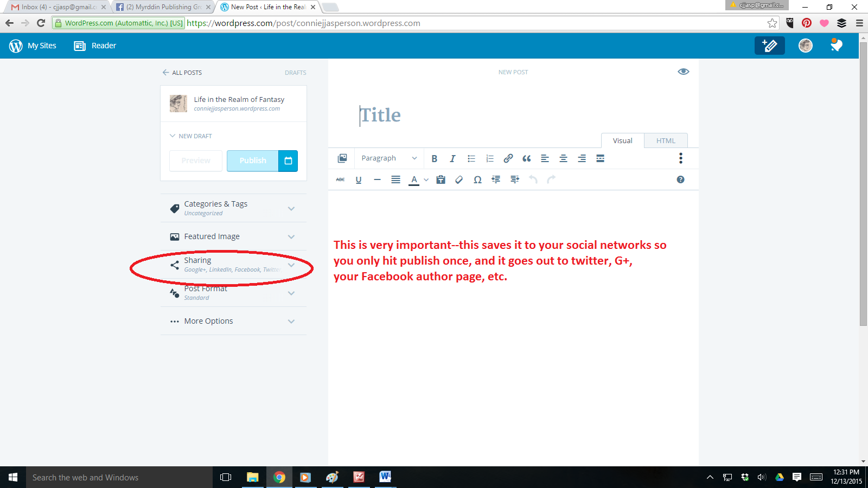Open the text color picker arrow
Viewport: 868px width, 488px height.
point(426,179)
